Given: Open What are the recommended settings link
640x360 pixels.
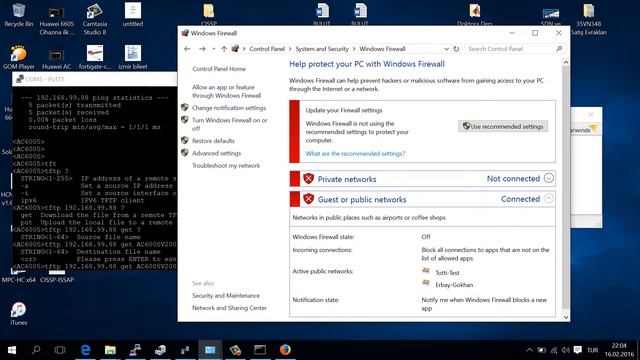Looking at the screenshot, I should pos(356,153).
